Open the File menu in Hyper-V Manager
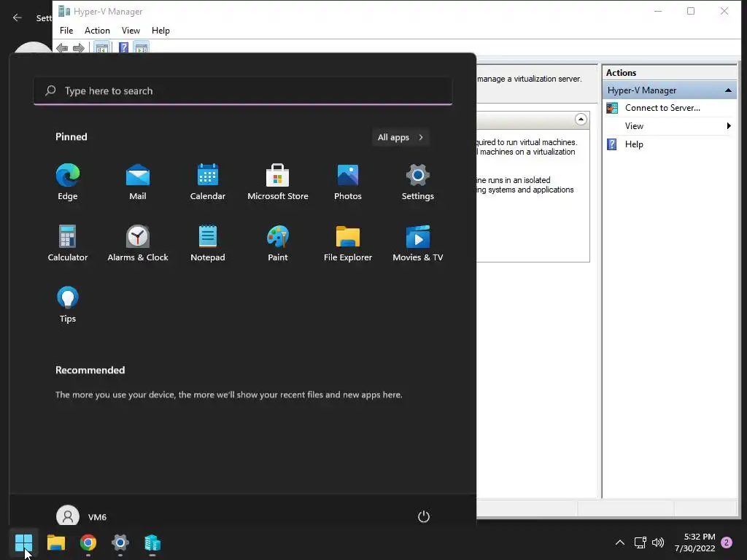The height and width of the screenshot is (560, 747). click(66, 31)
